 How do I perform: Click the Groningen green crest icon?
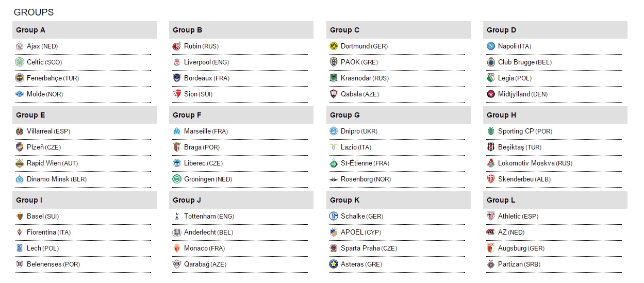tap(176, 179)
